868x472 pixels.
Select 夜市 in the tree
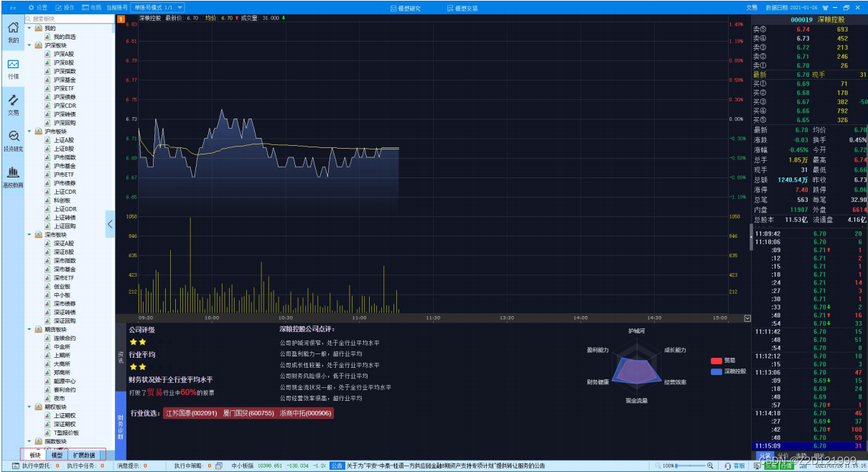coord(59,398)
